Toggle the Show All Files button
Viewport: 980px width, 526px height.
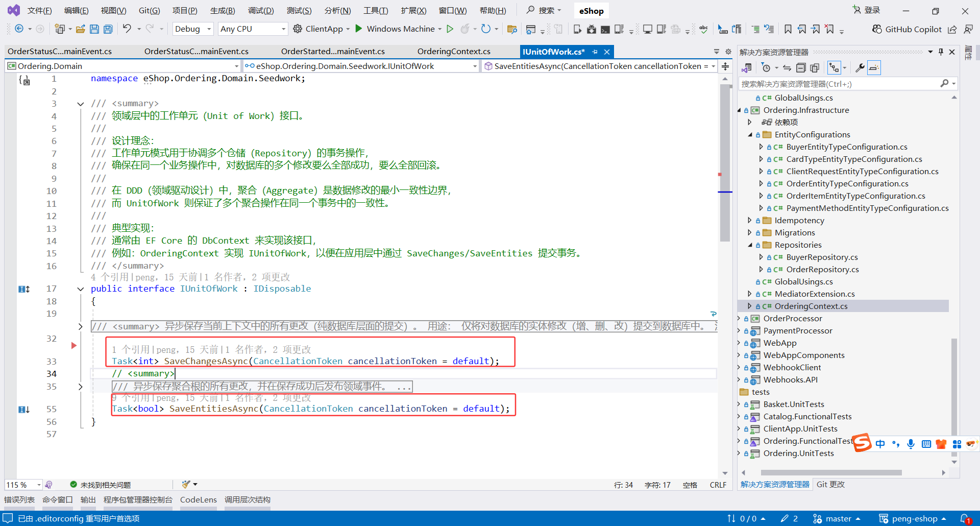point(815,67)
